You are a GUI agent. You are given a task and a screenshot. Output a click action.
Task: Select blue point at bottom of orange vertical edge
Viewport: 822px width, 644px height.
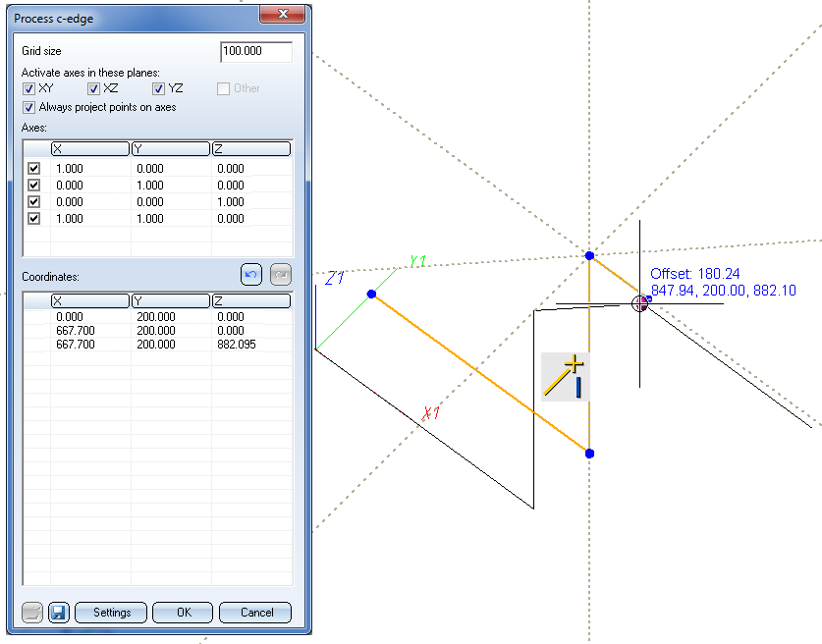click(589, 454)
